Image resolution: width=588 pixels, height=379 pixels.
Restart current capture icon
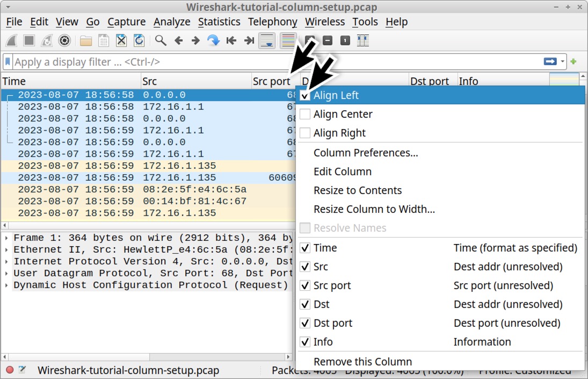47,40
